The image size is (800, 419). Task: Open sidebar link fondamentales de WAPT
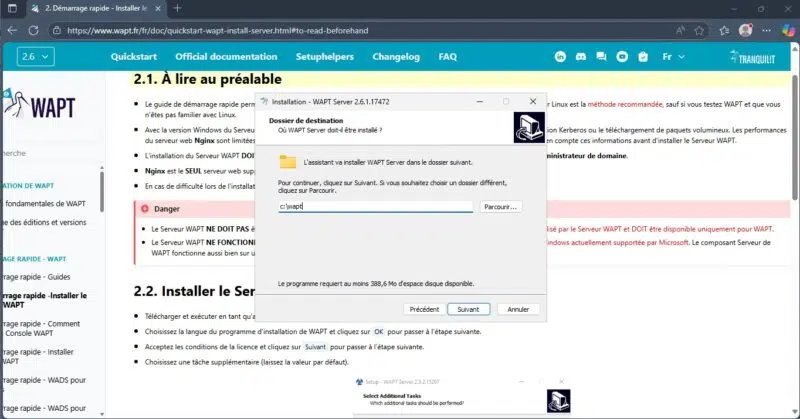[x=44, y=203]
